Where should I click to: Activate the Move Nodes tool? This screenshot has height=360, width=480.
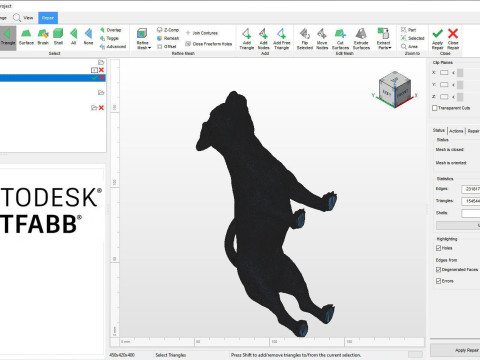point(322,39)
